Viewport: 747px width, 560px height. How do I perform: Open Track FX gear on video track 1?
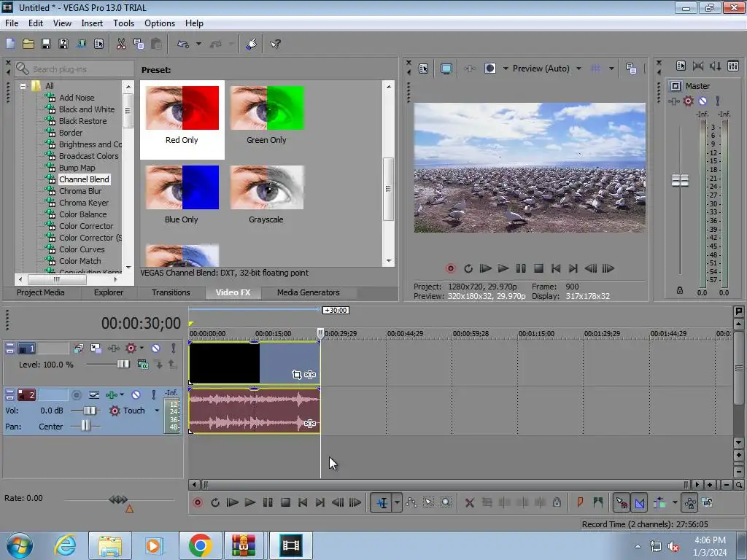pos(131,349)
